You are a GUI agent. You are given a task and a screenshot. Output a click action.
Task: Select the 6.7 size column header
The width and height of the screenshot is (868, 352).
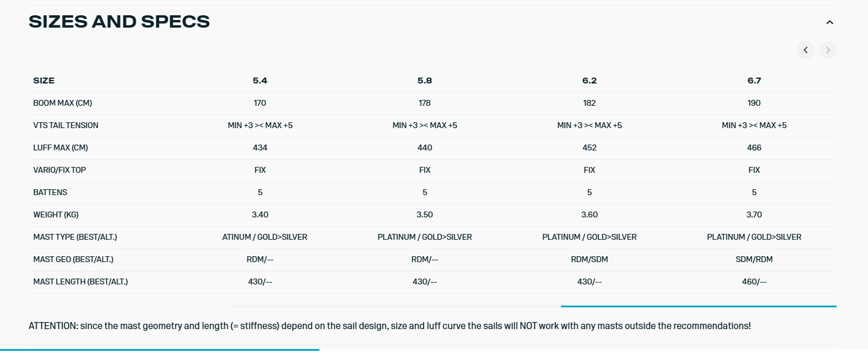[754, 81]
